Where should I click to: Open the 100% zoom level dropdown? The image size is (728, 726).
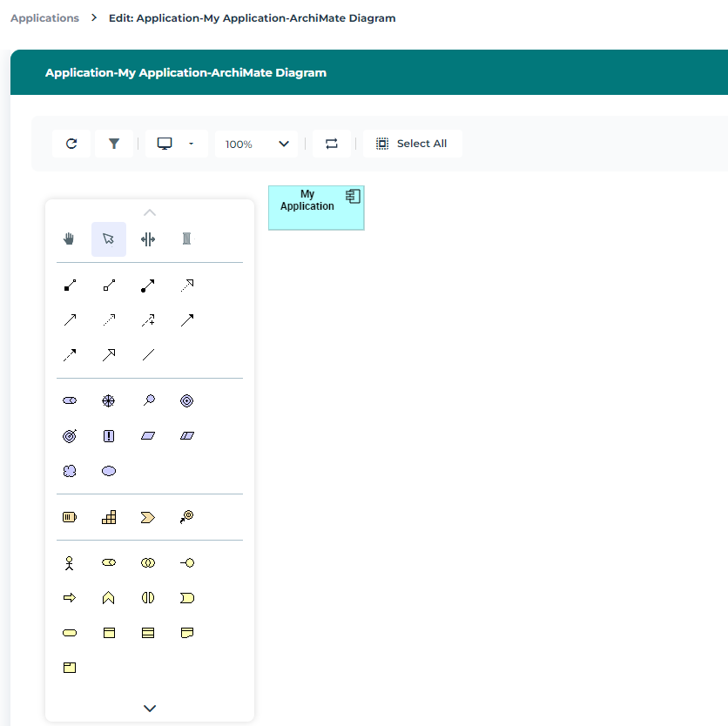tap(257, 144)
